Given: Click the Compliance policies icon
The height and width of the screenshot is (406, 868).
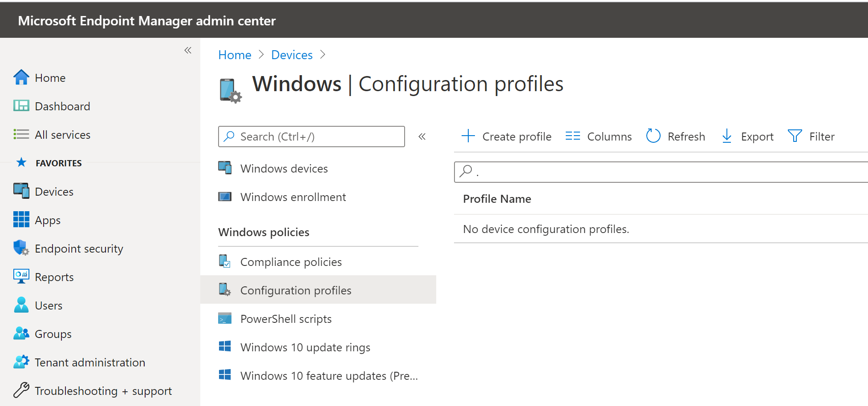Looking at the screenshot, I should (x=225, y=261).
